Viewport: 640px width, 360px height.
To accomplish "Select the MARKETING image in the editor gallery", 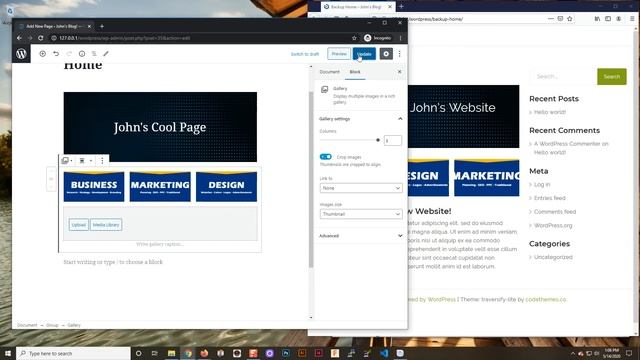I will point(160,187).
